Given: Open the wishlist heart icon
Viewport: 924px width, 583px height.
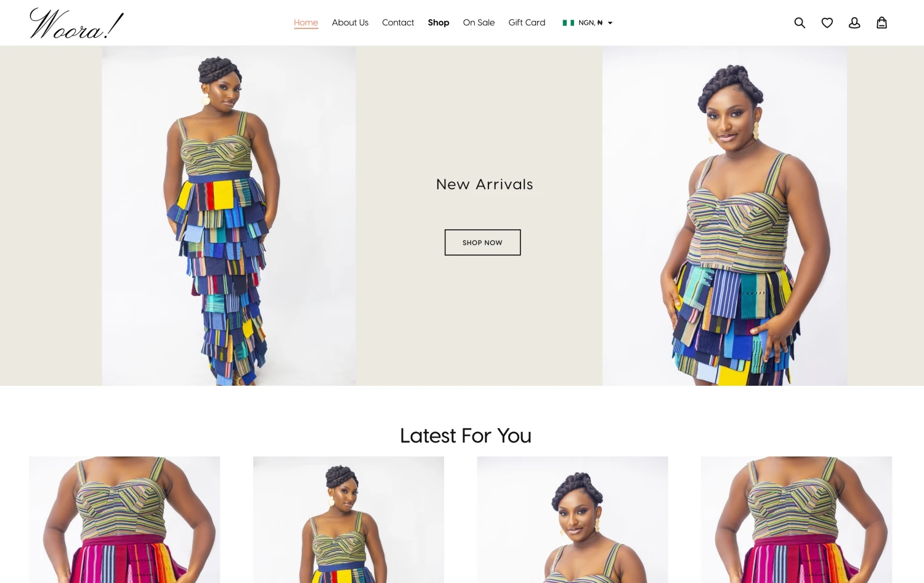Looking at the screenshot, I should (x=827, y=23).
